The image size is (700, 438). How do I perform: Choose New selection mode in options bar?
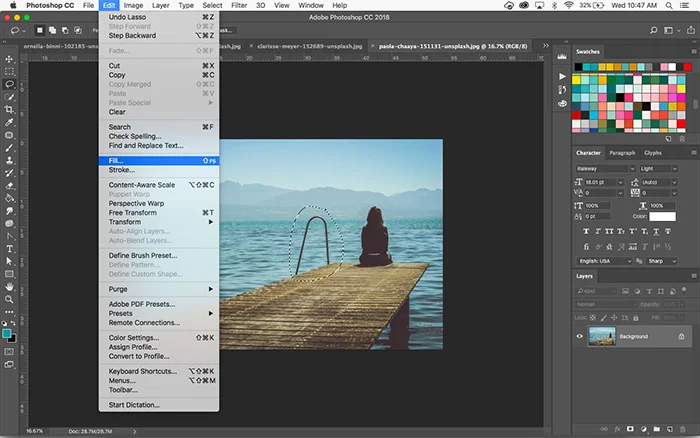pyautogui.click(x=40, y=30)
